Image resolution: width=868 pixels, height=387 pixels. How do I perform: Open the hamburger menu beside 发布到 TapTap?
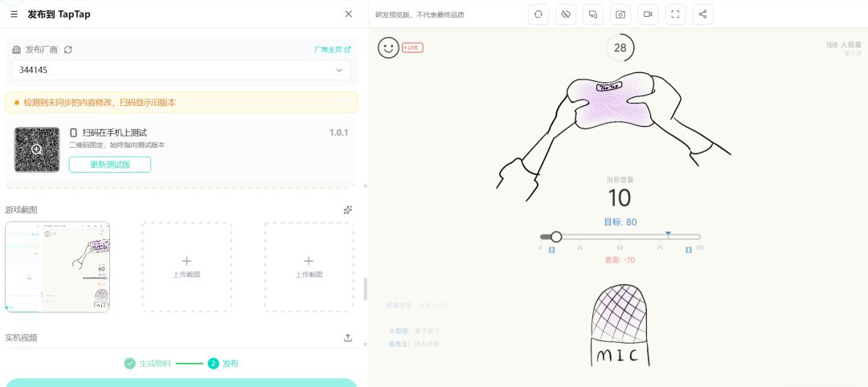coord(14,14)
